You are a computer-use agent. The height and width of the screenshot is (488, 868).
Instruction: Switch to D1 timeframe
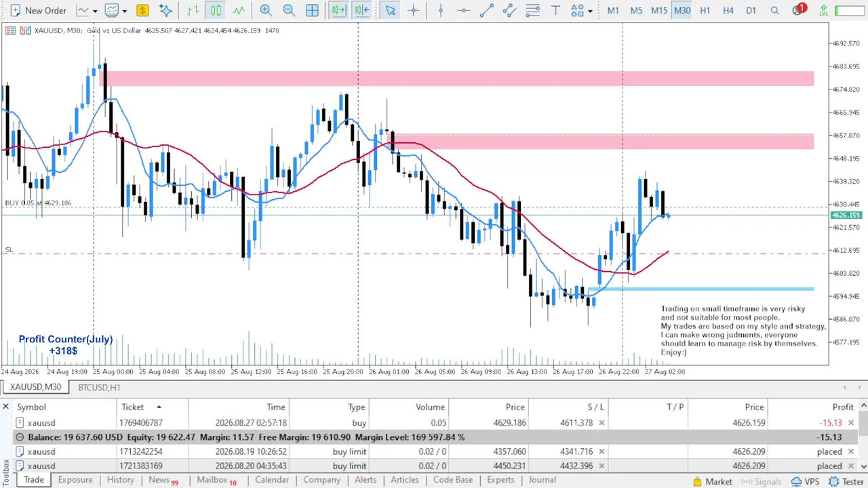pyautogui.click(x=751, y=10)
